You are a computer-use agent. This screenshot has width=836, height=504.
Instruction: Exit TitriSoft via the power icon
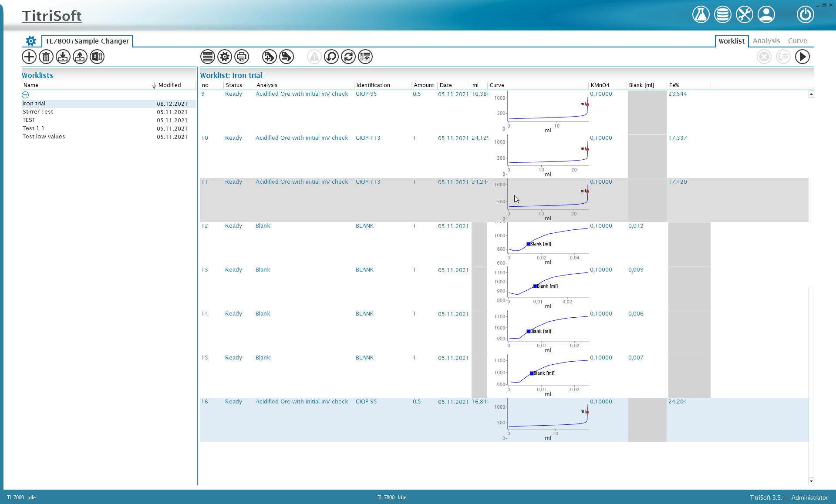click(x=805, y=14)
